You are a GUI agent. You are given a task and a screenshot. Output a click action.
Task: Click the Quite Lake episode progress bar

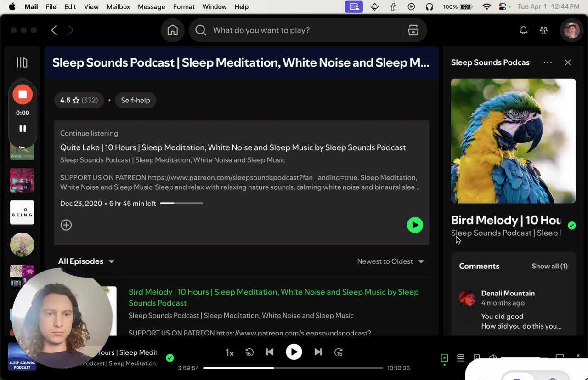point(181,204)
